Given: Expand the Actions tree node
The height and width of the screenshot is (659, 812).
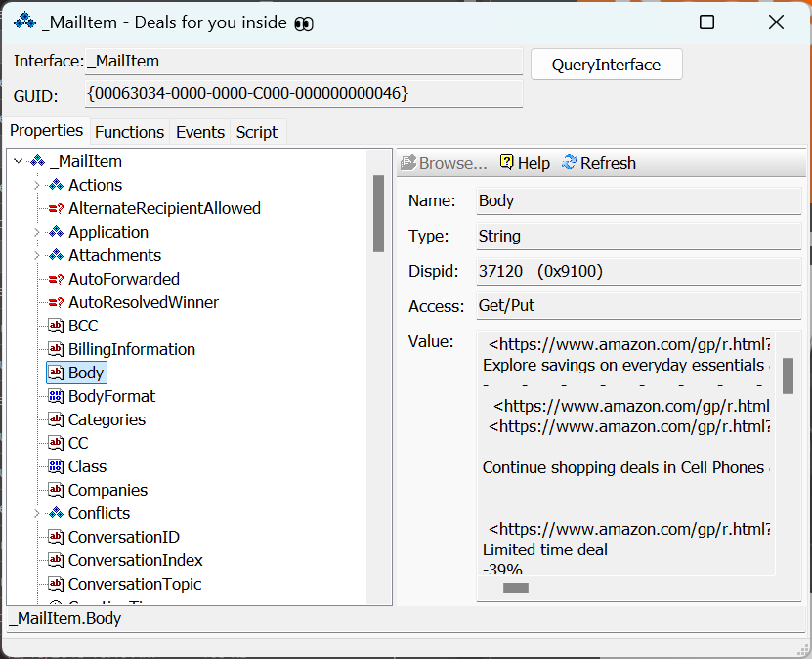Looking at the screenshot, I should [37, 185].
